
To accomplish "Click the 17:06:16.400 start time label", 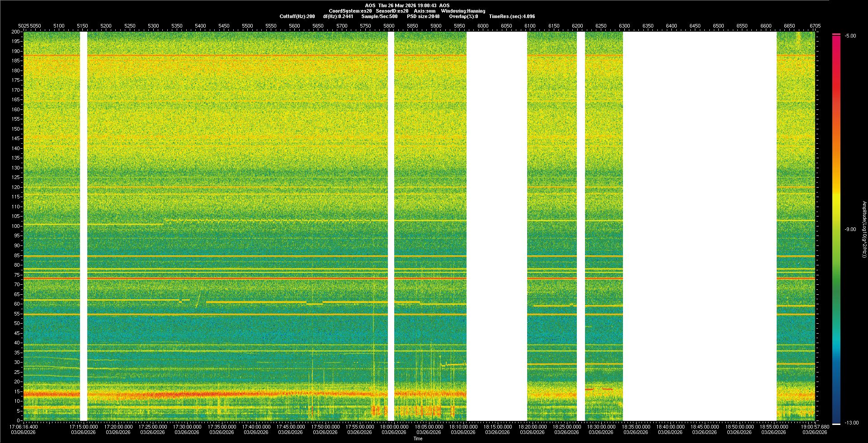I will [24, 427].
